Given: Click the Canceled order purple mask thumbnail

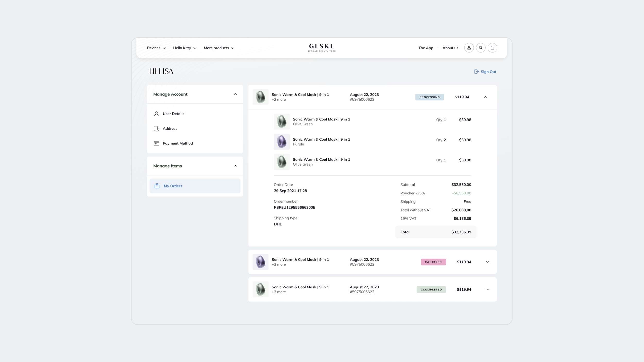Looking at the screenshot, I should click(260, 262).
